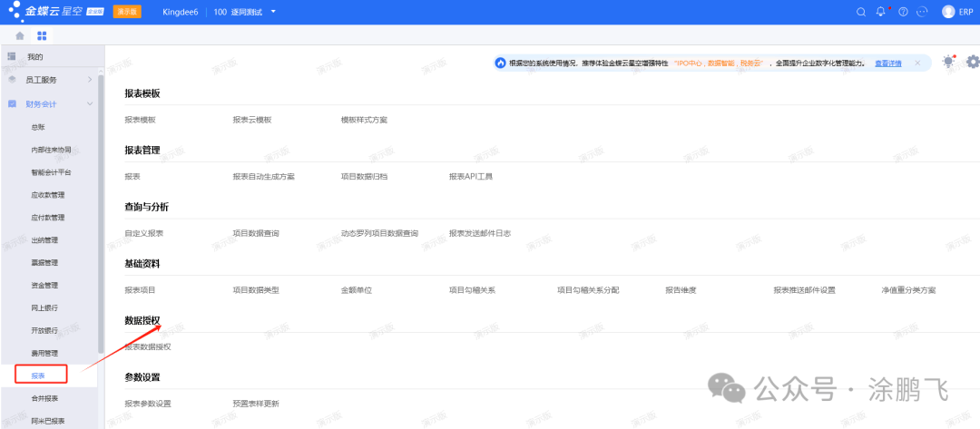Select 总账 in the sidebar
The height and width of the screenshot is (429, 980).
coord(38,127)
